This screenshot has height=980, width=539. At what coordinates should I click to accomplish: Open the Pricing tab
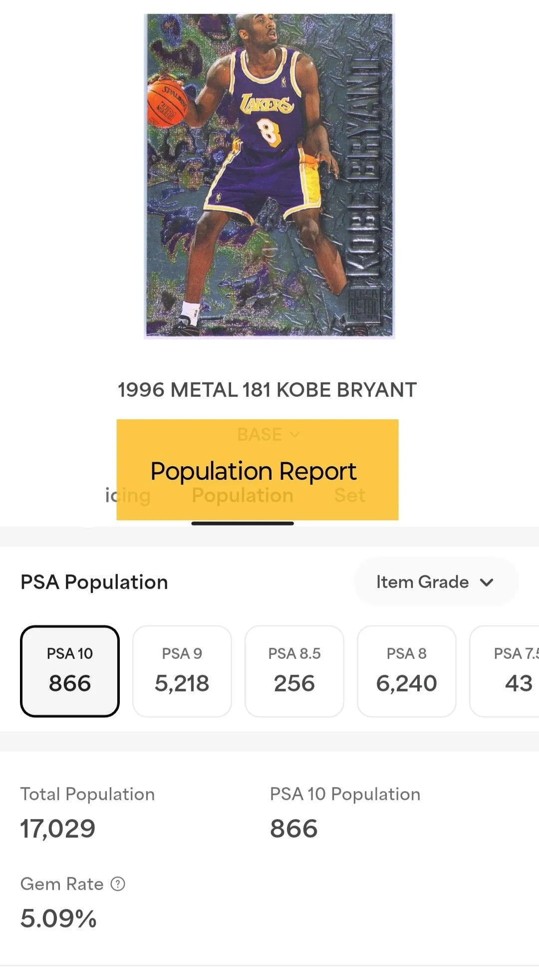(x=128, y=495)
